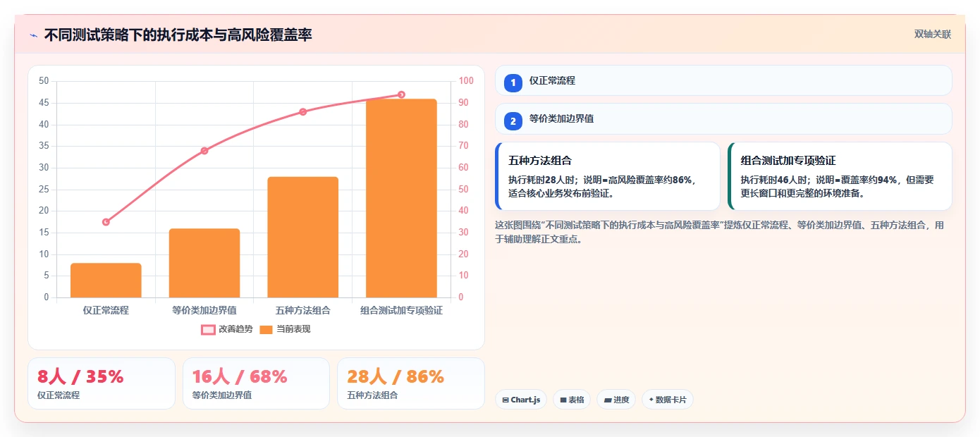980x437 pixels.
Task: Open the 五种方法组合 info card
Action: click(608, 176)
